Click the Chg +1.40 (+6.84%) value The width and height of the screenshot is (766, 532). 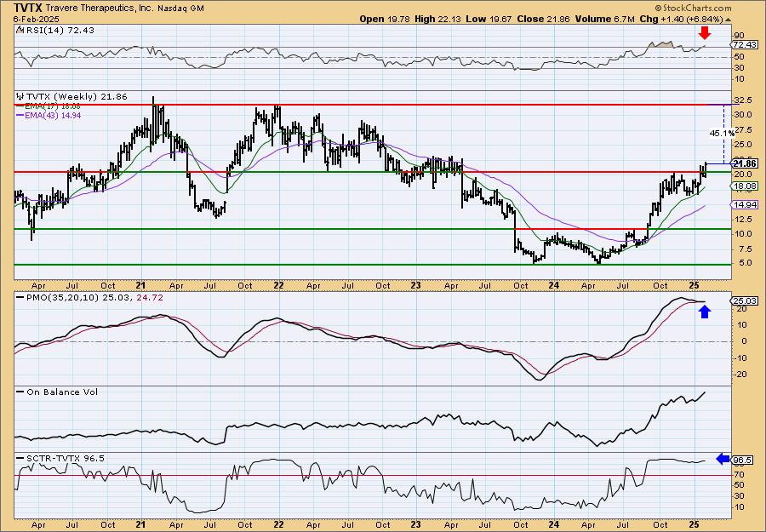(681, 19)
